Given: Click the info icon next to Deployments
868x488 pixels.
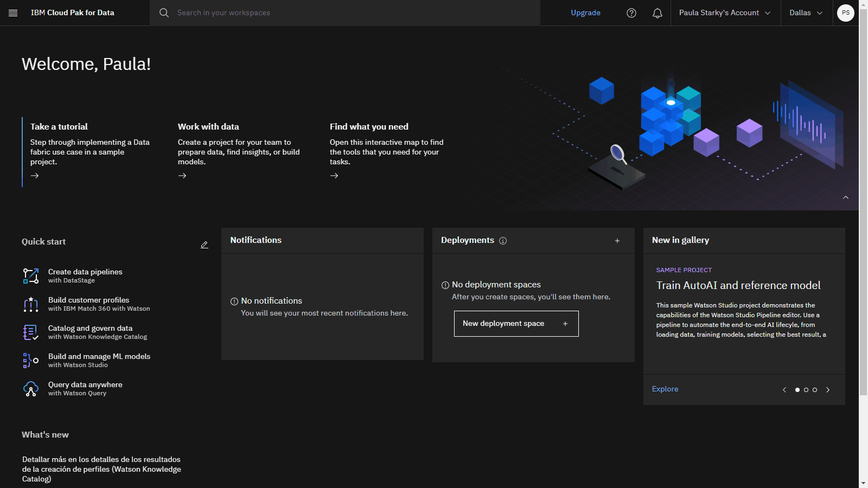Looking at the screenshot, I should click(503, 241).
